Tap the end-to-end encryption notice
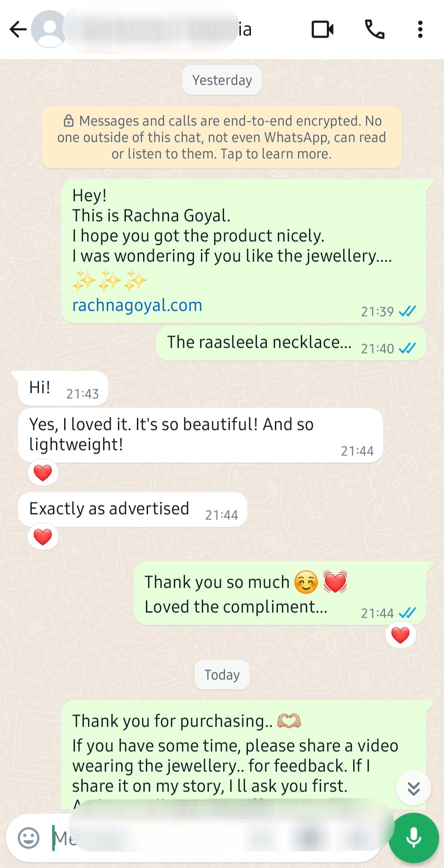Image resolution: width=444 pixels, height=868 pixels. [x=222, y=137]
